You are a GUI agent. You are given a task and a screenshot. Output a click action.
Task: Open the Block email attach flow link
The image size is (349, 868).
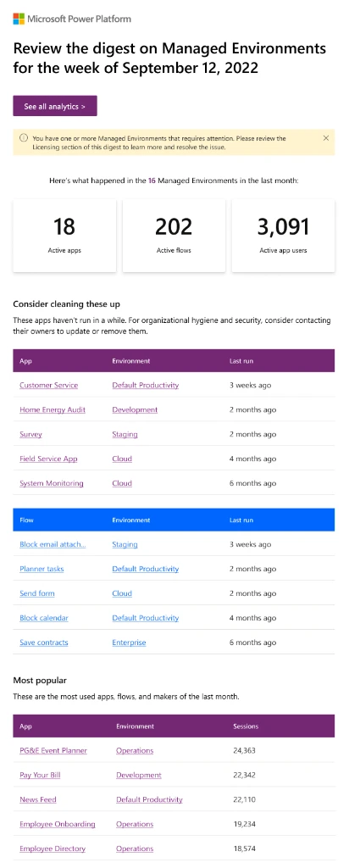(53, 545)
